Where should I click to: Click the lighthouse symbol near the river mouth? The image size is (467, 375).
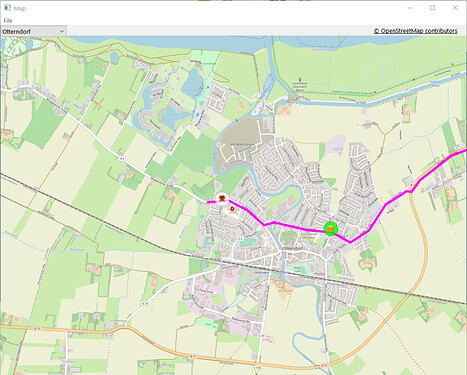pyautogui.click(x=299, y=79)
